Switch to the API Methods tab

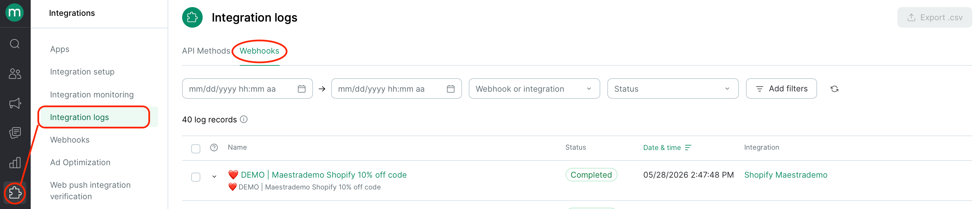pyautogui.click(x=206, y=51)
